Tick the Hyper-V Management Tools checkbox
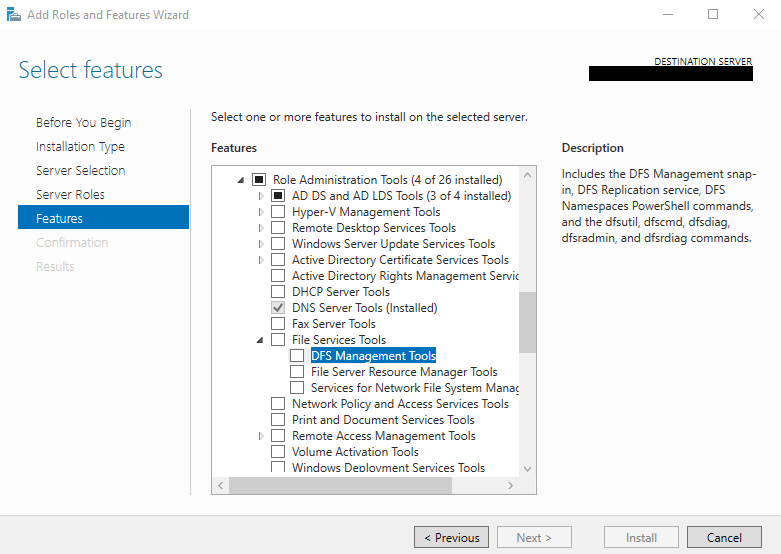The height and width of the screenshot is (554, 781). click(278, 212)
